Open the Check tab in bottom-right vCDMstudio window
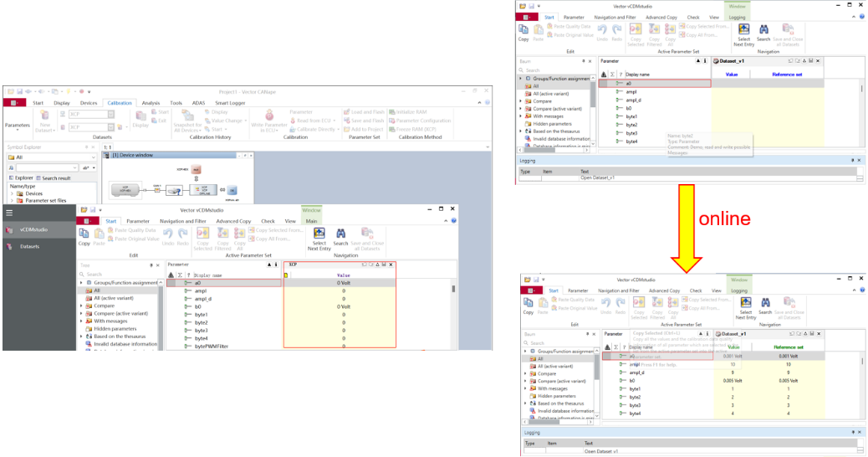This screenshot has height=457, width=868. 696,290
